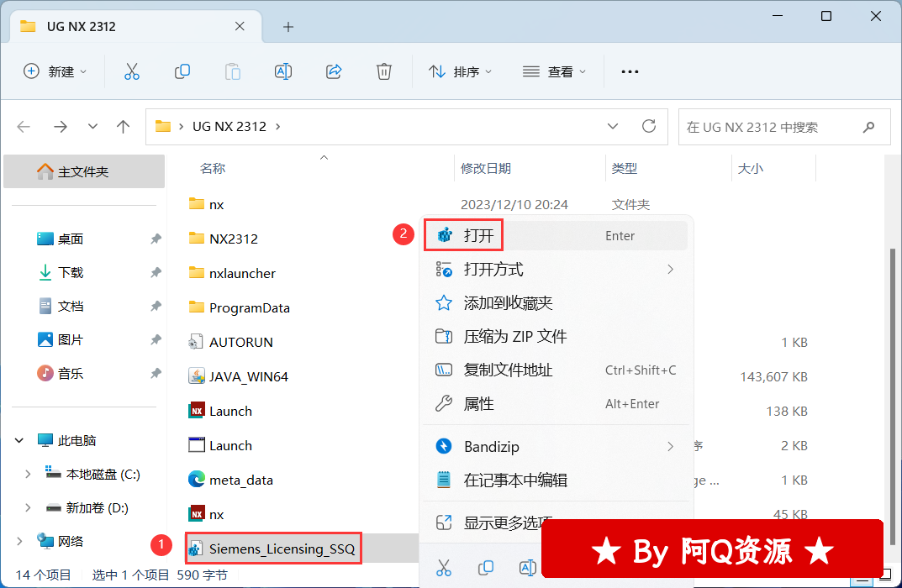Open Home (主文件夹) in sidebar
The height and width of the screenshot is (588, 902).
tap(84, 171)
